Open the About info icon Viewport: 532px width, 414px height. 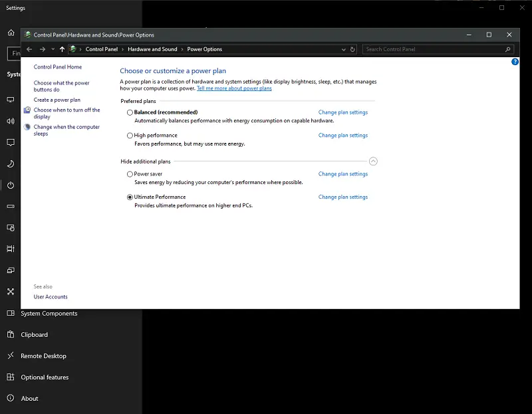11,399
